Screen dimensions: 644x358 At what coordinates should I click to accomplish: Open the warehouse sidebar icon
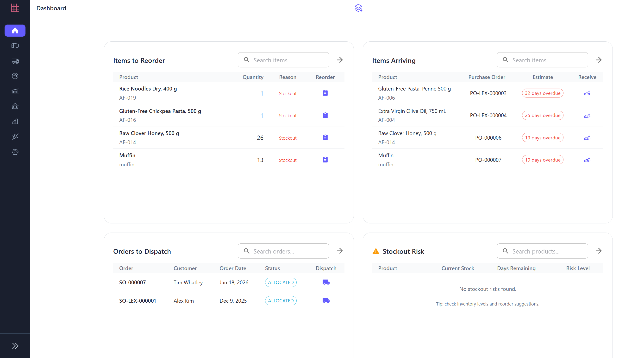[x=15, y=91]
